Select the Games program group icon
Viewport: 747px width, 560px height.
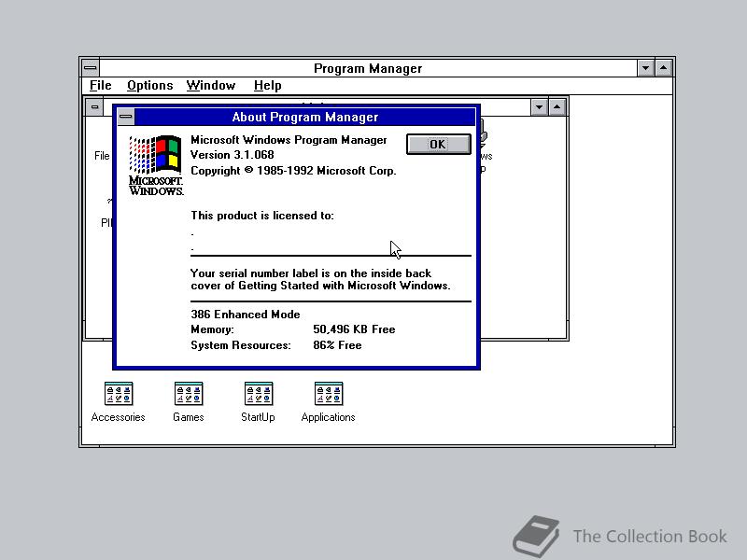[x=189, y=393]
